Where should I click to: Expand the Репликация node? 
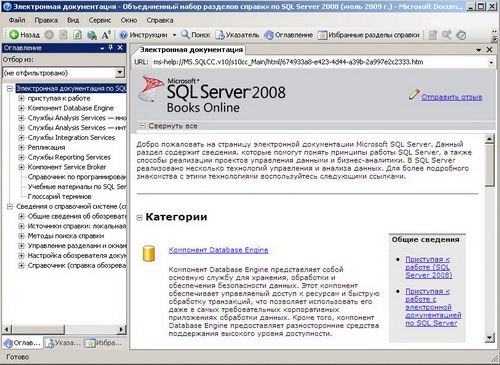[21, 147]
